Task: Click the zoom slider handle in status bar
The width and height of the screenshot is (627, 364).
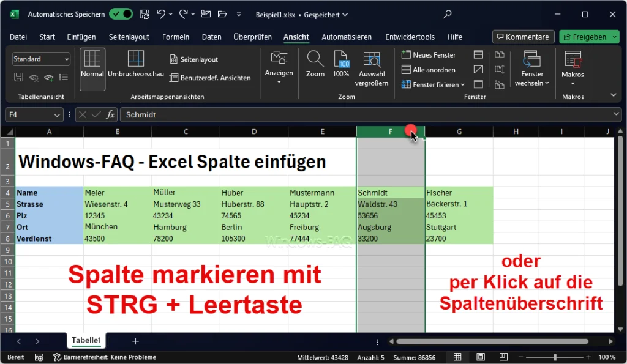Action: point(555,357)
